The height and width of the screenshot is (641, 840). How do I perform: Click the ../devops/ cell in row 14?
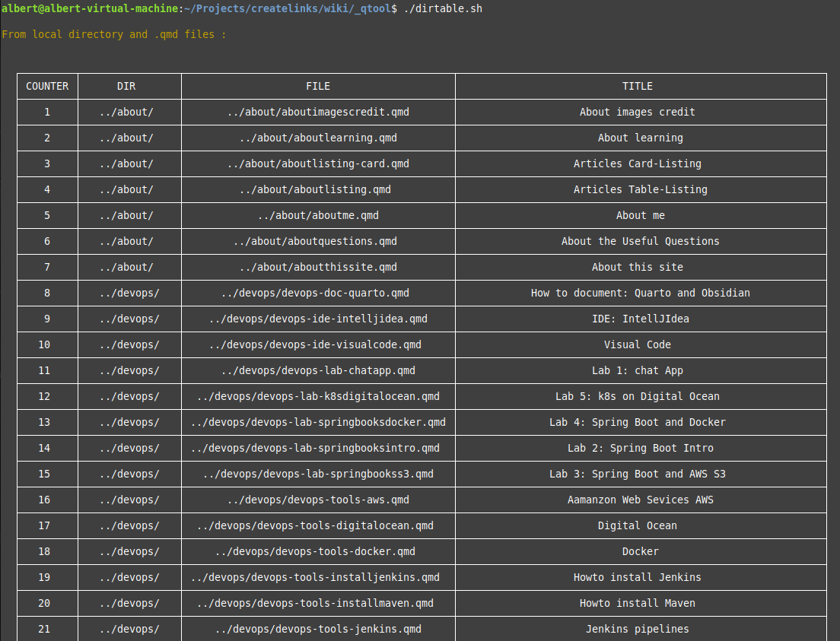tap(129, 448)
